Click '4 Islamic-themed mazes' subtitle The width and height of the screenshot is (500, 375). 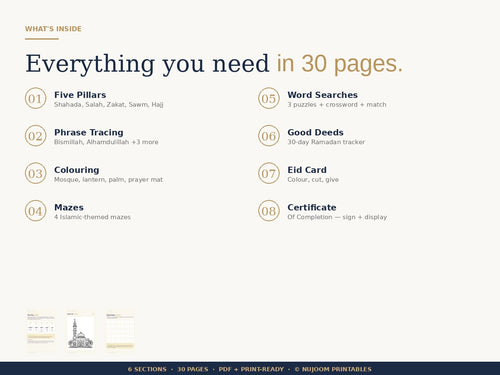(92, 217)
